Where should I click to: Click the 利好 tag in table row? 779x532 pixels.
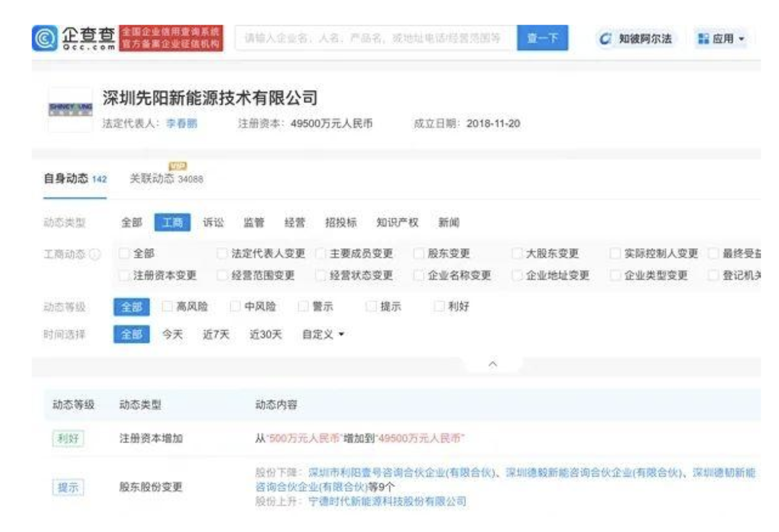(x=68, y=439)
